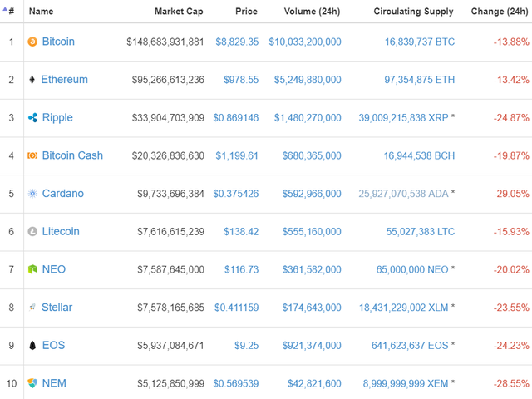Open EOS volume $921,374,000

click(x=312, y=346)
